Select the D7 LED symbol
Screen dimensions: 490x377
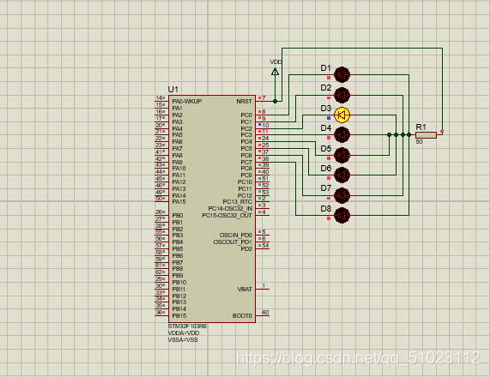pyautogui.click(x=342, y=195)
